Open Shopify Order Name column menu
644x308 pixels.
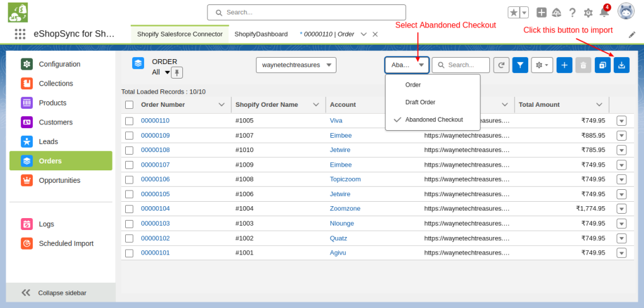[x=316, y=105]
